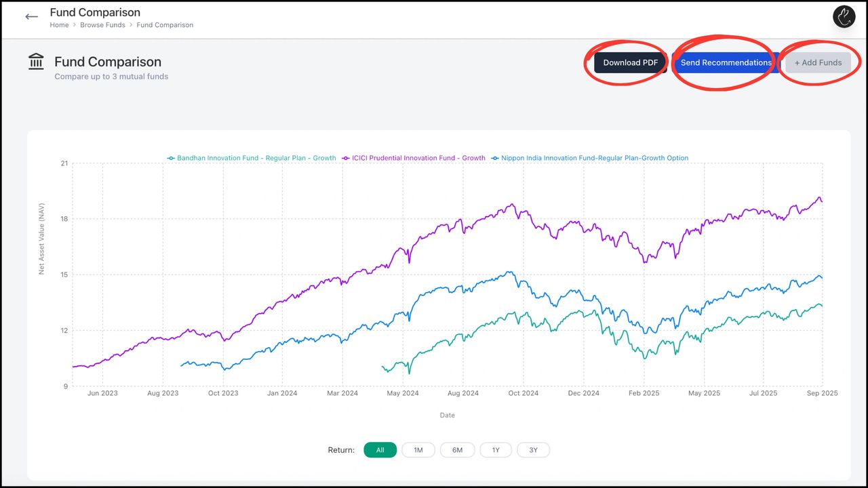Toggle Bandhan Innovation Fund visibility in legend
The height and width of the screenshot is (488, 868).
click(256, 158)
